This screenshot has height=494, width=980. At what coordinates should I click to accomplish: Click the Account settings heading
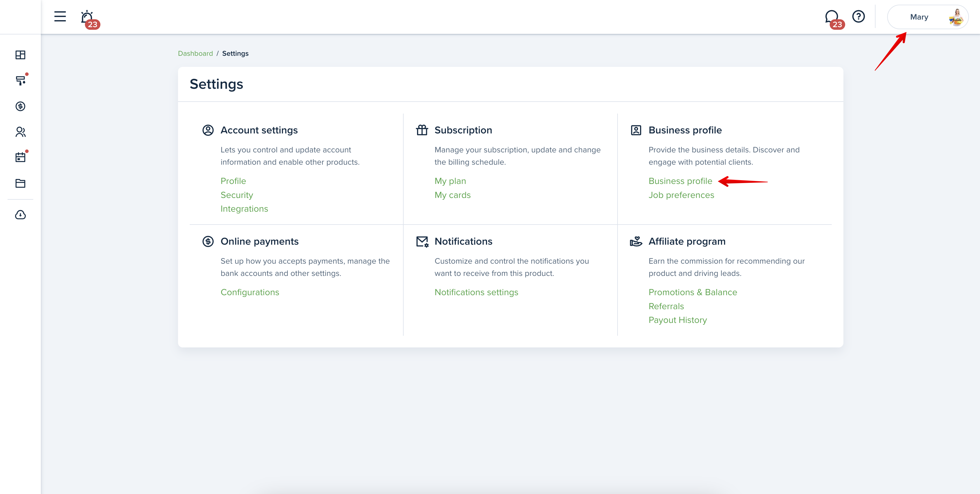259,130
